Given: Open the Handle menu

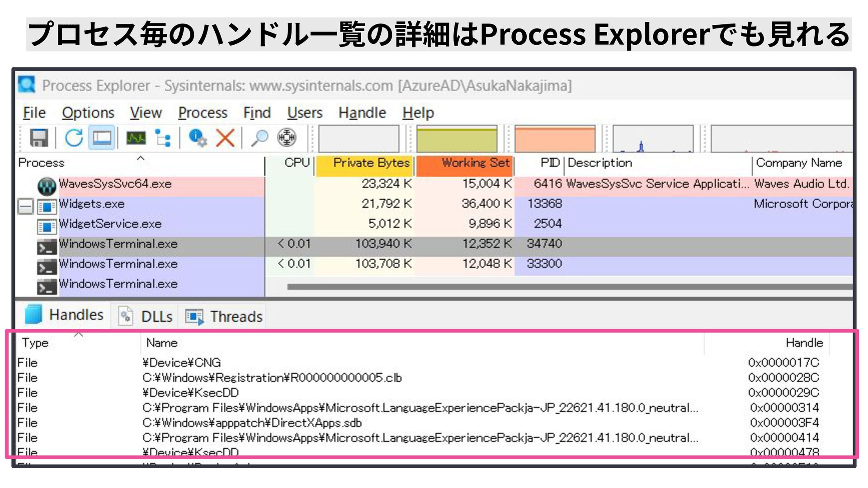Looking at the screenshot, I should (362, 113).
